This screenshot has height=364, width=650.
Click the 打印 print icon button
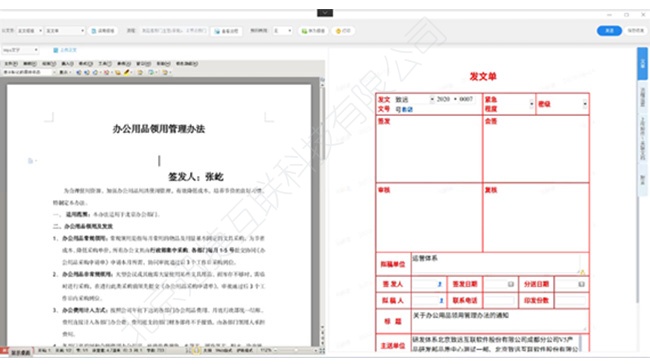pyautogui.click(x=343, y=31)
